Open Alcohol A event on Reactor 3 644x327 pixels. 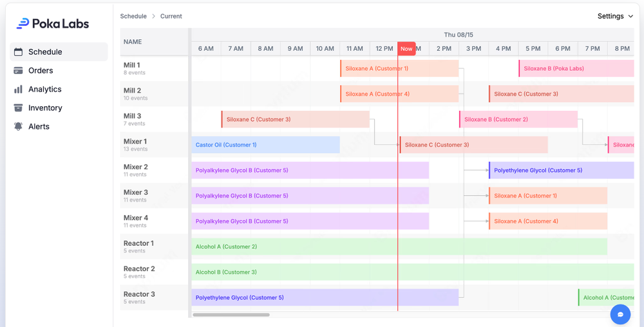(606, 297)
